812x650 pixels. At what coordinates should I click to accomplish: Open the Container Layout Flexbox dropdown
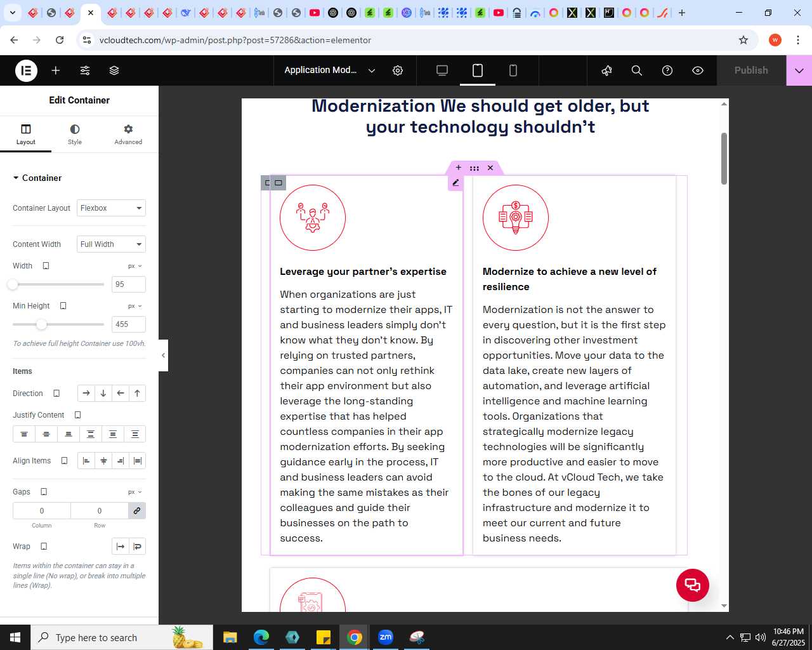tap(111, 208)
